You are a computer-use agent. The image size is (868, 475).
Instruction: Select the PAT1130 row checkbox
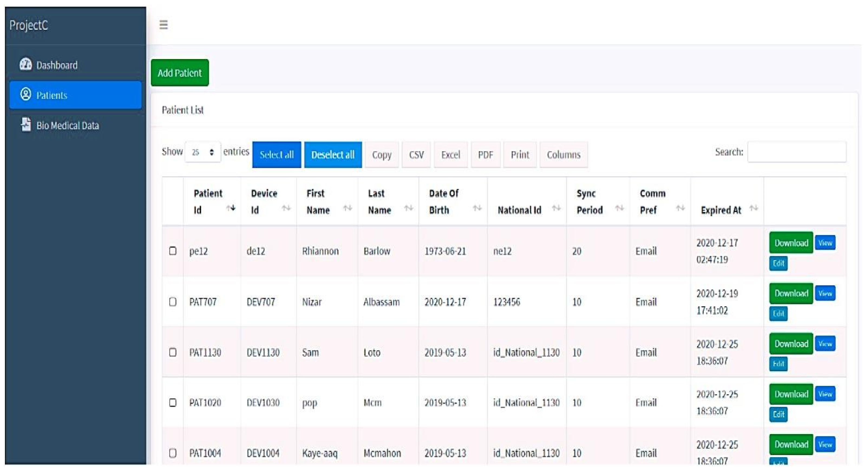tap(173, 352)
